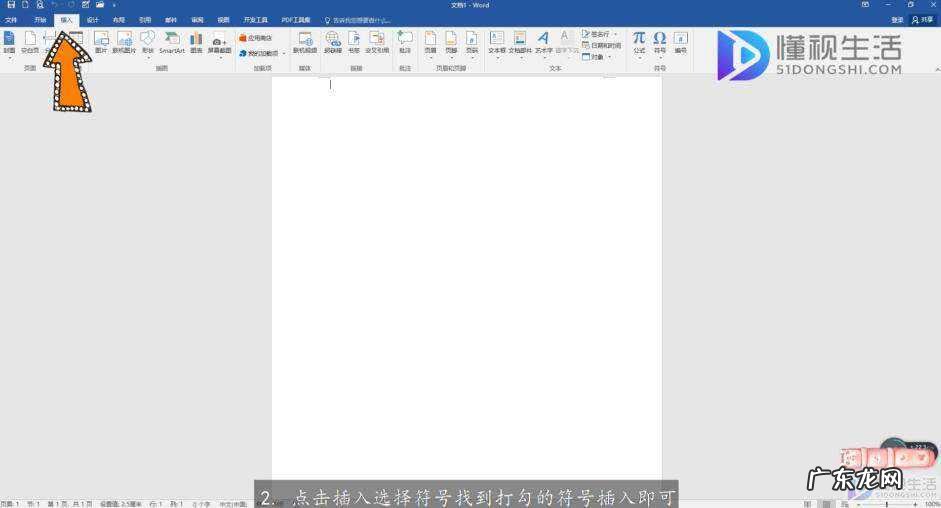Switch to the PDF工具集 tab
This screenshot has height=508, width=941.
point(296,20)
